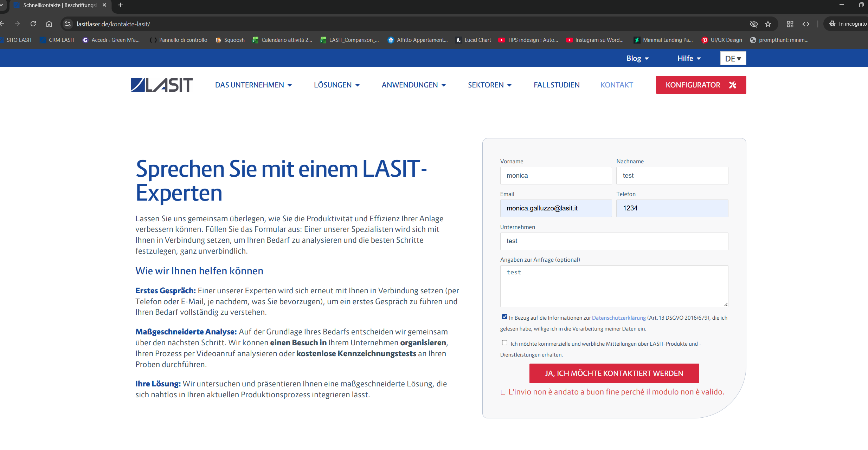Click the crossed-out eye icon in address bar
Screen dimensions: 868x450
(753, 24)
